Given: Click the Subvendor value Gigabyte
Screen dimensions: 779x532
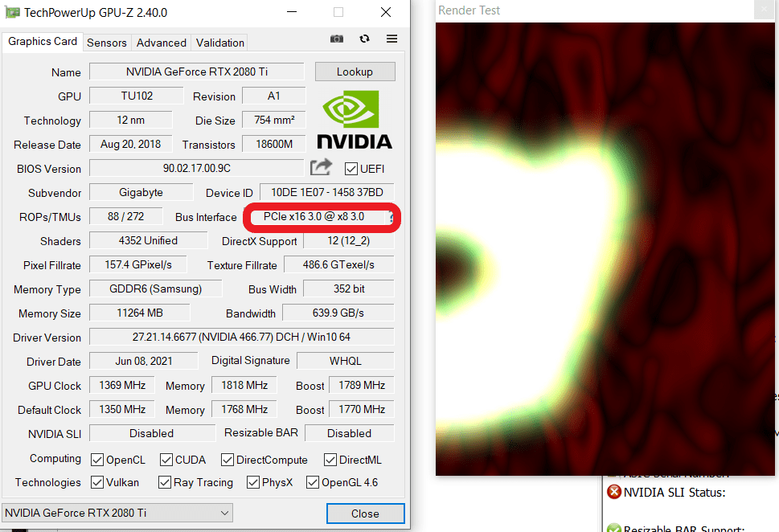Looking at the screenshot, I should click(141, 192).
